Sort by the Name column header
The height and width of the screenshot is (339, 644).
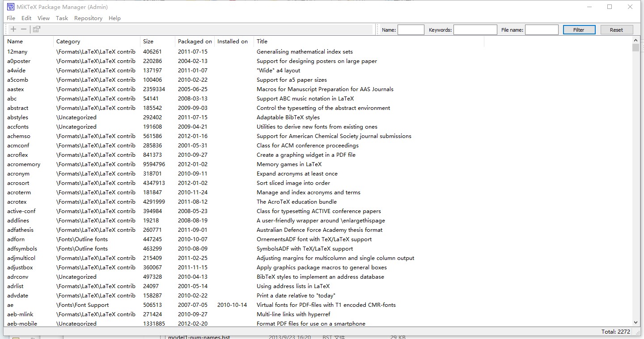click(29, 42)
